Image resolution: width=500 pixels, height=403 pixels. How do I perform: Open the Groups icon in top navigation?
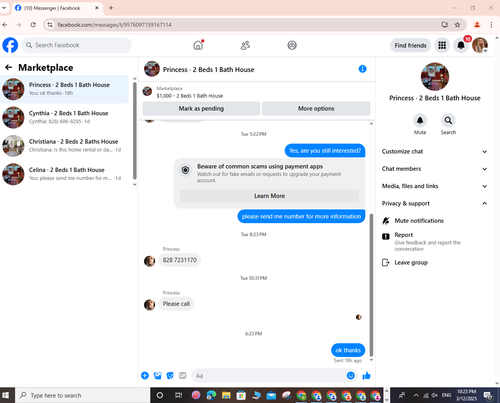tap(292, 45)
